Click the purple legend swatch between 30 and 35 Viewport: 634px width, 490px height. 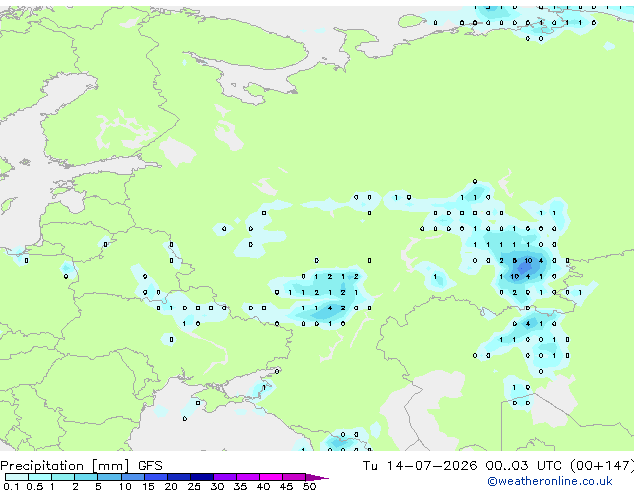tap(225, 477)
